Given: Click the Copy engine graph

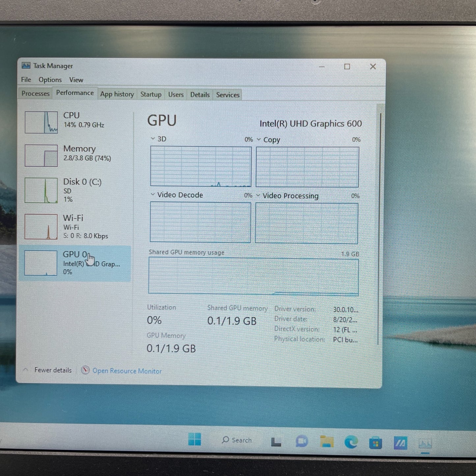Looking at the screenshot, I should [x=307, y=167].
